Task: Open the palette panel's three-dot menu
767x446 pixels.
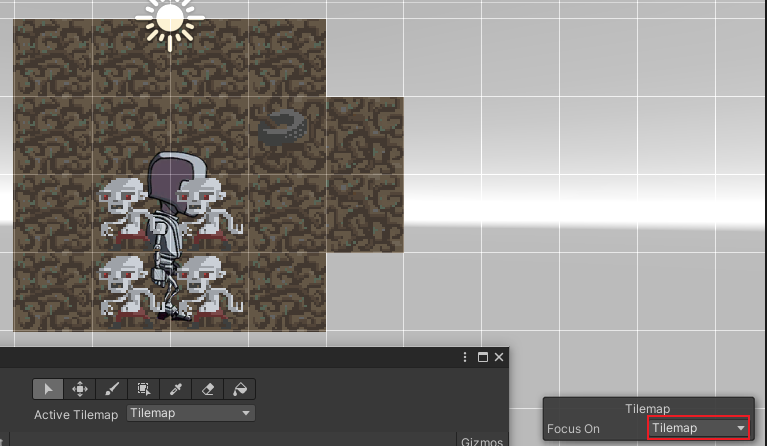Action: (465, 357)
